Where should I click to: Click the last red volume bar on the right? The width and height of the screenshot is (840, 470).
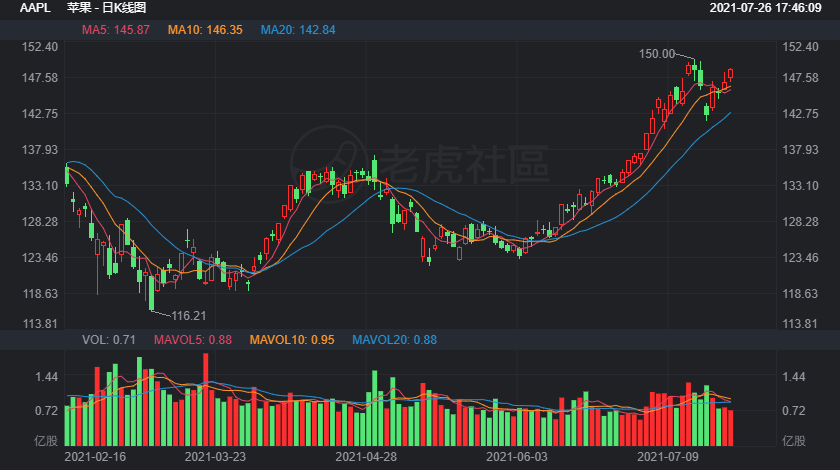[x=730, y=428]
